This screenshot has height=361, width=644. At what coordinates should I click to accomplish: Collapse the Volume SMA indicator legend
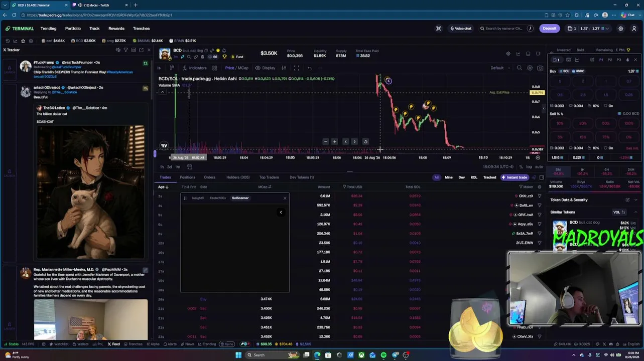click(x=162, y=92)
